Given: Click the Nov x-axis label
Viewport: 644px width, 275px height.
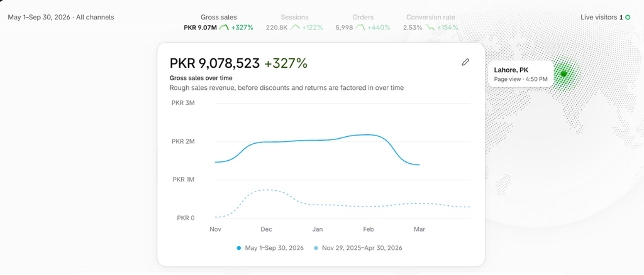Looking at the screenshot, I should 215,229.
